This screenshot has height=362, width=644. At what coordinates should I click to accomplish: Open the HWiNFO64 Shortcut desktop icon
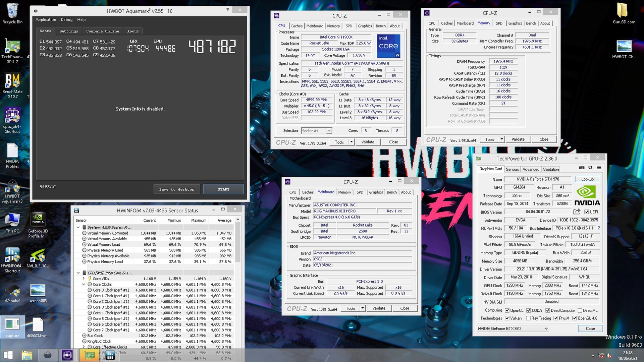[x=12, y=260]
